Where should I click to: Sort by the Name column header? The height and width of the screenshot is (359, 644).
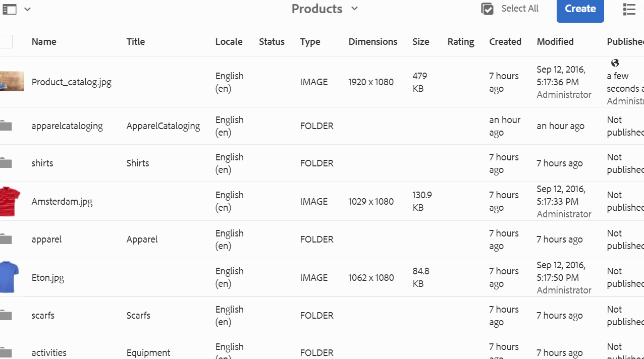point(44,42)
